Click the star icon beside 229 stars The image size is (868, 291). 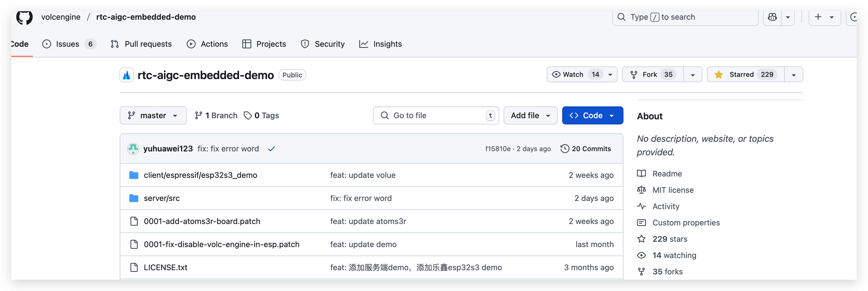tap(641, 239)
